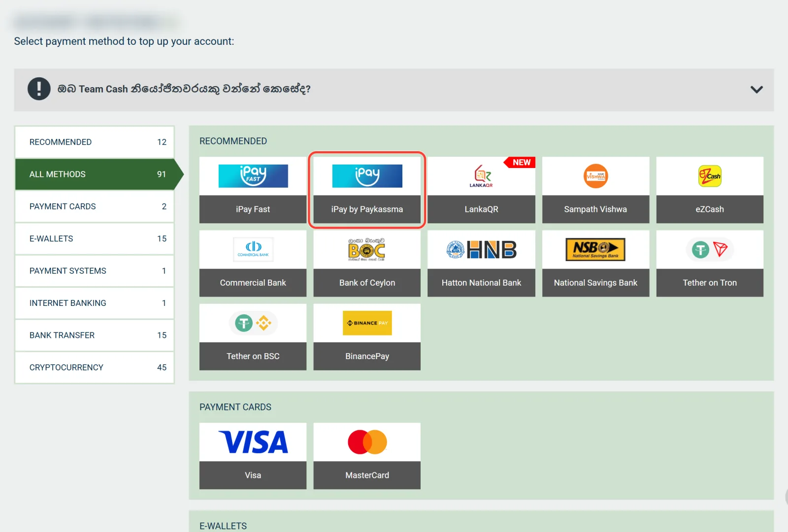Show the E-Wallets category
Image resolution: width=788 pixels, height=532 pixels.
click(x=95, y=238)
